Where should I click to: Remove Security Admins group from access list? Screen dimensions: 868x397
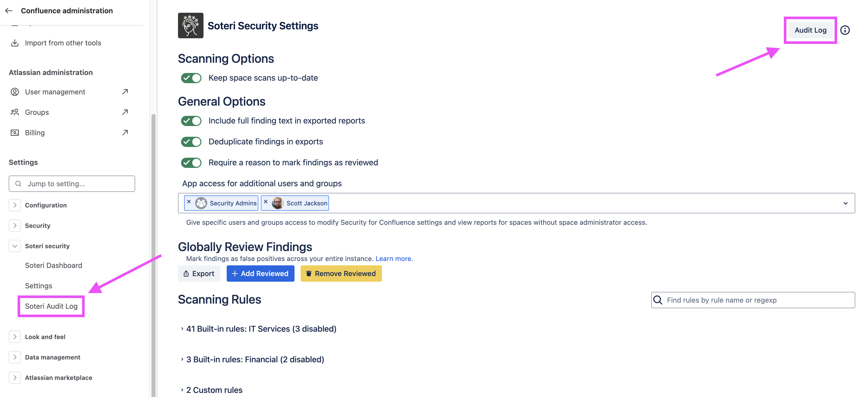[189, 202]
